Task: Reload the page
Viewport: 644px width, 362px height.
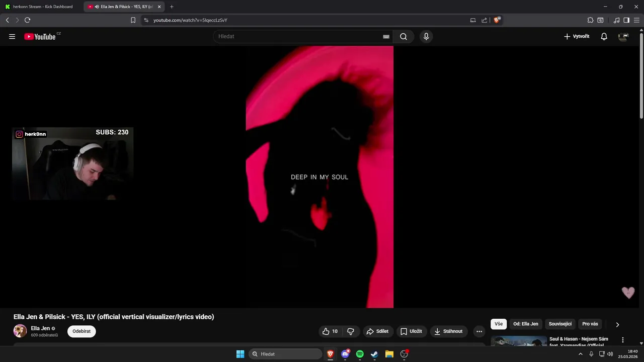Action: point(27,20)
